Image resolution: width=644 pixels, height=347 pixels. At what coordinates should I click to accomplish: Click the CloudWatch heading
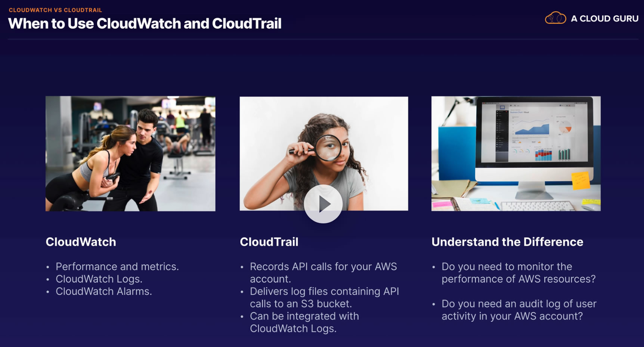coord(81,242)
